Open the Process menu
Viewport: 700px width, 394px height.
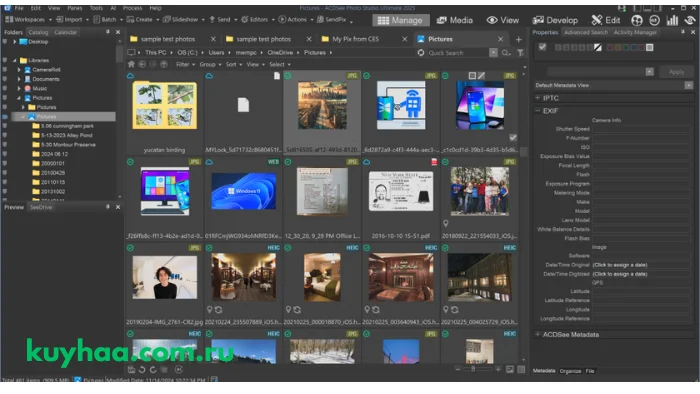point(133,8)
